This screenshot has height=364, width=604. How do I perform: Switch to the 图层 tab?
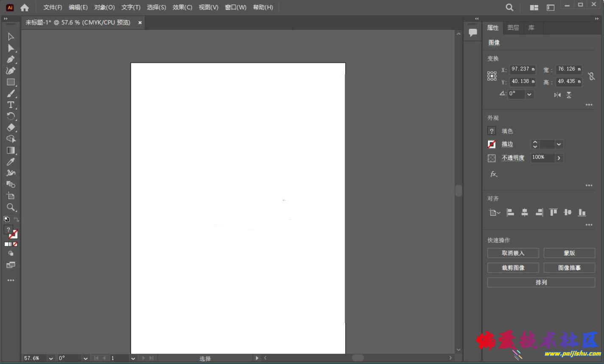tap(513, 28)
